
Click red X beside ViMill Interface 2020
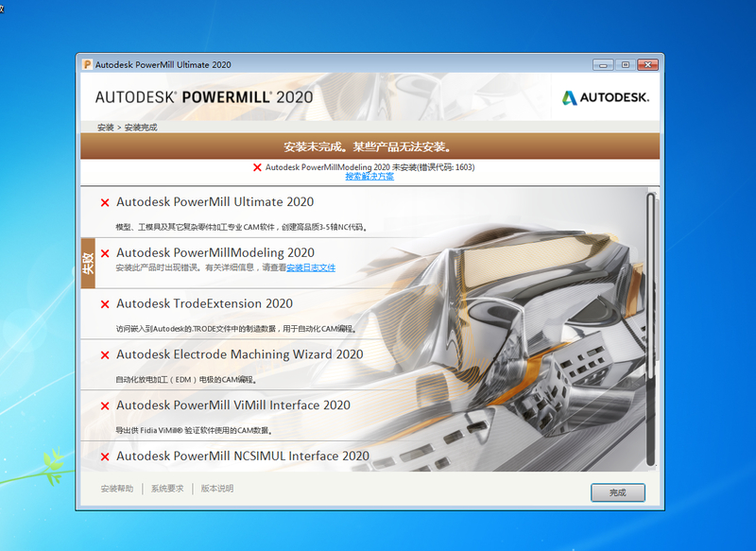pos(105,405)
